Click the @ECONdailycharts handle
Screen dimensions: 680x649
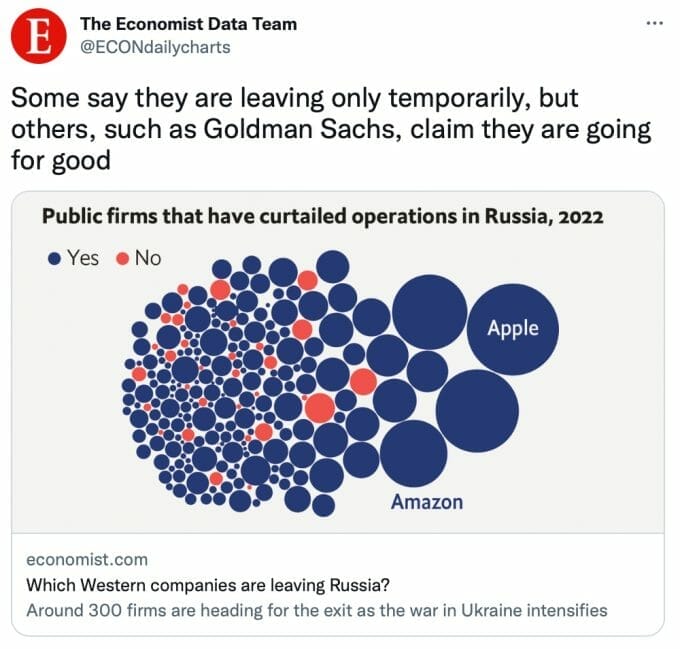(x=155, y=47)
